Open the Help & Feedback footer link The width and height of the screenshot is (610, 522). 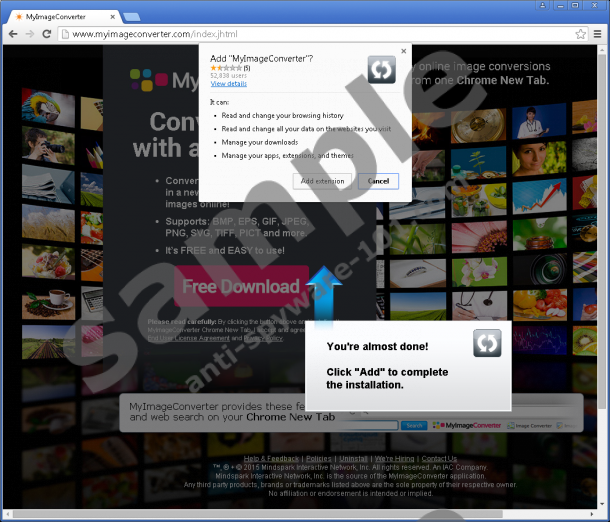click(x=272, y=459)
